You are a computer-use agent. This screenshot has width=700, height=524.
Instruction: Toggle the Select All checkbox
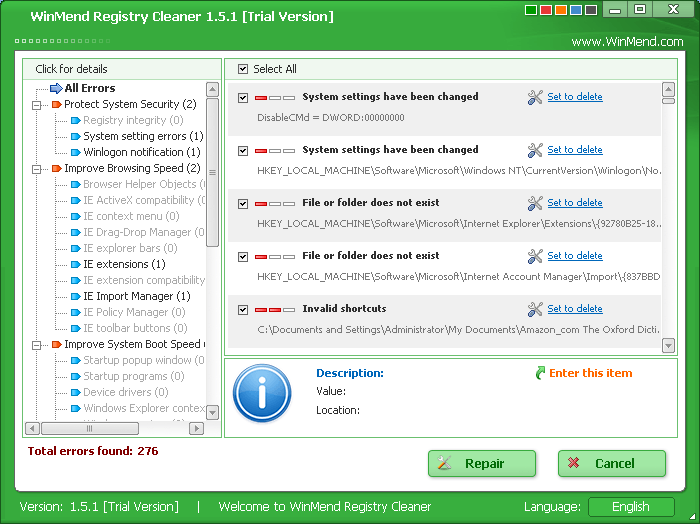[x=243, y=69]
